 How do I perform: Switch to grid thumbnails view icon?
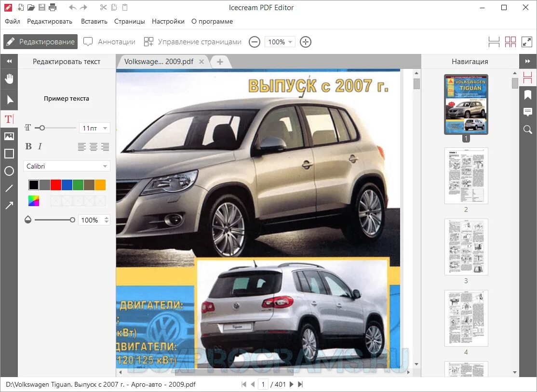(x=510, y=42)
